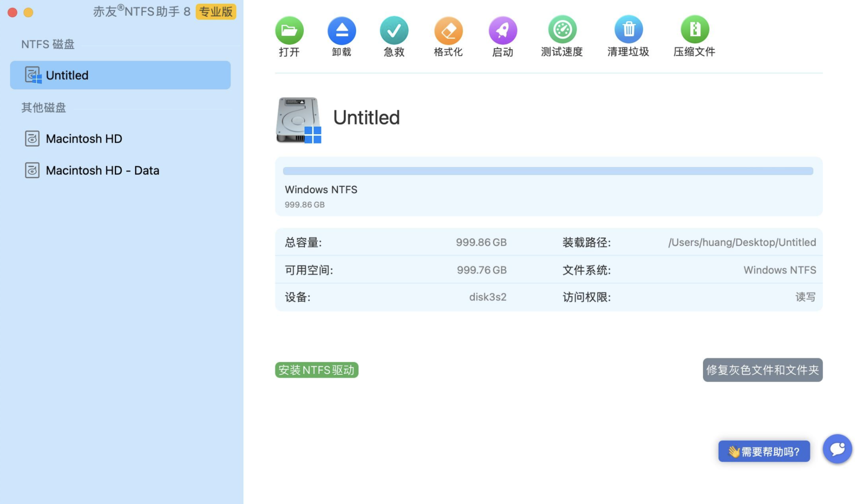The image size is (867, 504).
Task: Select the Untitled NTFS disk in sidebar
Action: click(120, 75)
